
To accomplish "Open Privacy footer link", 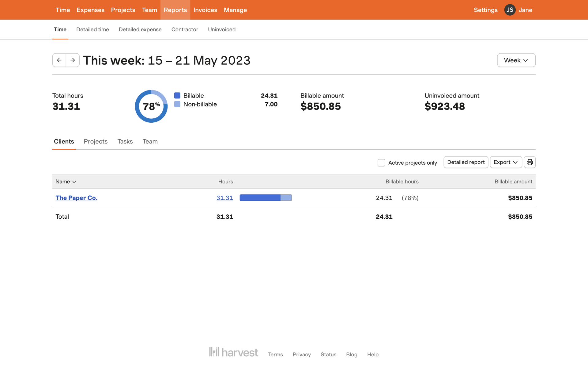I will [x=302, y=355].
